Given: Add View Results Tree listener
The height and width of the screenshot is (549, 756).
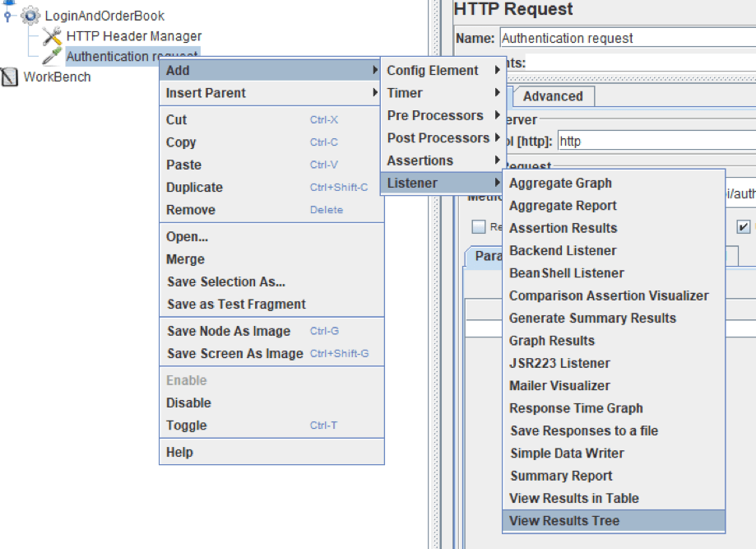Looking at the screenshot, I should [x=614, y=521].
